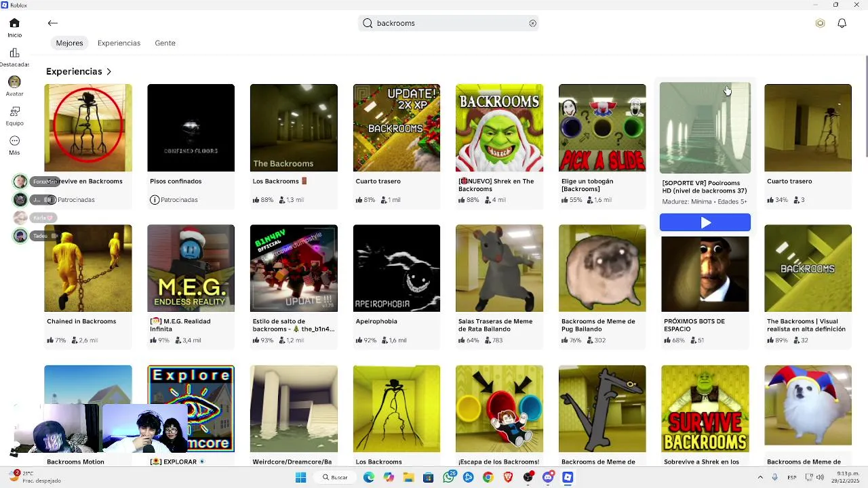
Task: Launch Microsoft Edge from taskbar
Action: [368, 477]
